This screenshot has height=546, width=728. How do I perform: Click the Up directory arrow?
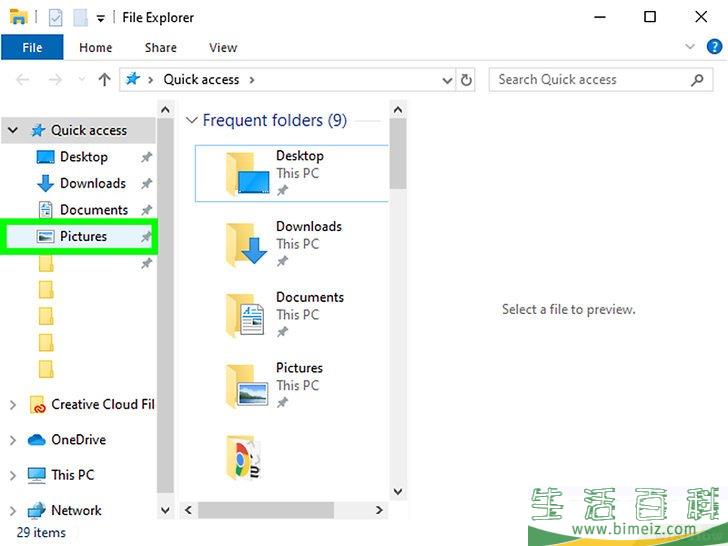click(x=104, y=80)
